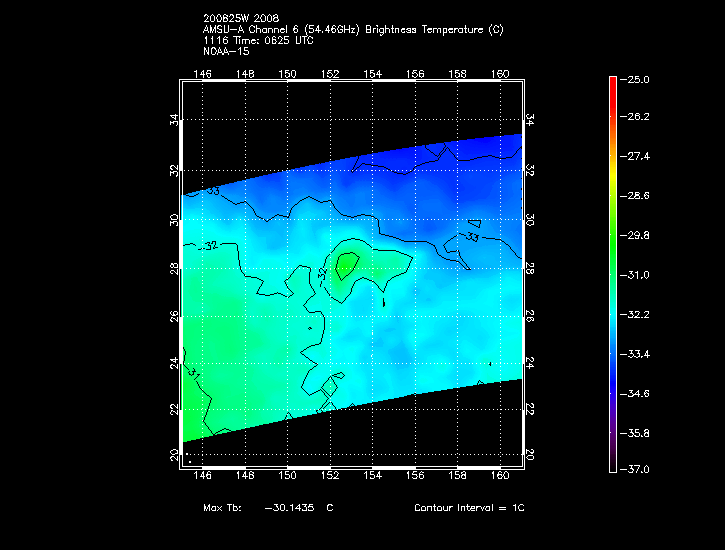
Task: Click the green warm core closed contour center
Action: [346, 265]
